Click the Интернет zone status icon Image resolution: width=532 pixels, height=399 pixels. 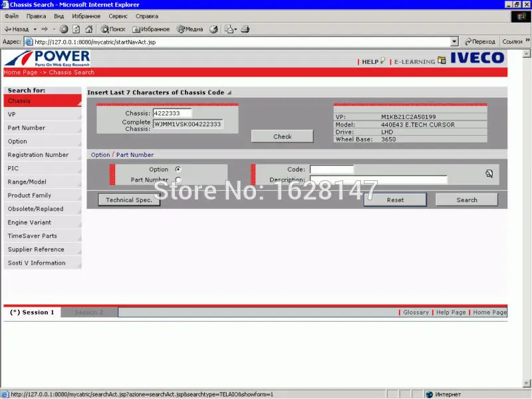[x=430, y=394]
